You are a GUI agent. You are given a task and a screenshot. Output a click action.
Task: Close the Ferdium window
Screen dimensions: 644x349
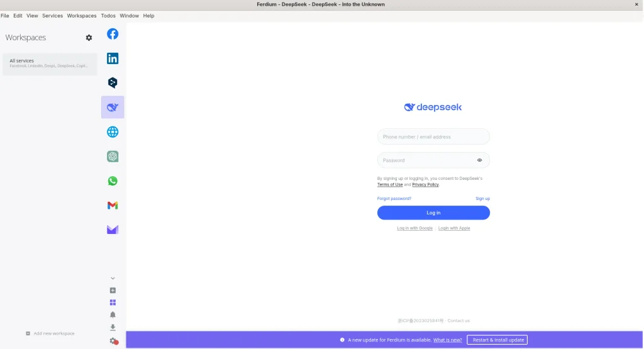pos(636,4)
